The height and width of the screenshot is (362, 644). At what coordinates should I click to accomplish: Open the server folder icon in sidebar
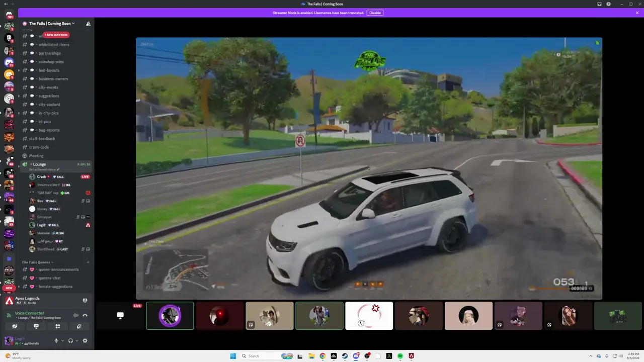pyautogui.click(x=9, y=259)
